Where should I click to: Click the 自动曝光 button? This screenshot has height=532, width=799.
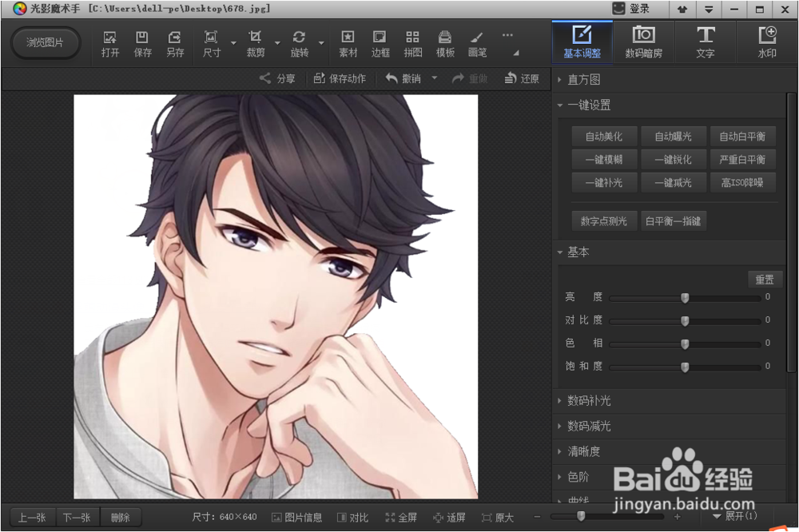point(674,137)
